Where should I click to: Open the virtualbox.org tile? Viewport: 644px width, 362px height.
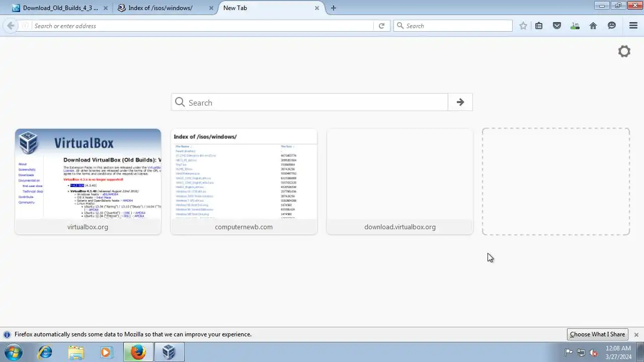[88, 182]
